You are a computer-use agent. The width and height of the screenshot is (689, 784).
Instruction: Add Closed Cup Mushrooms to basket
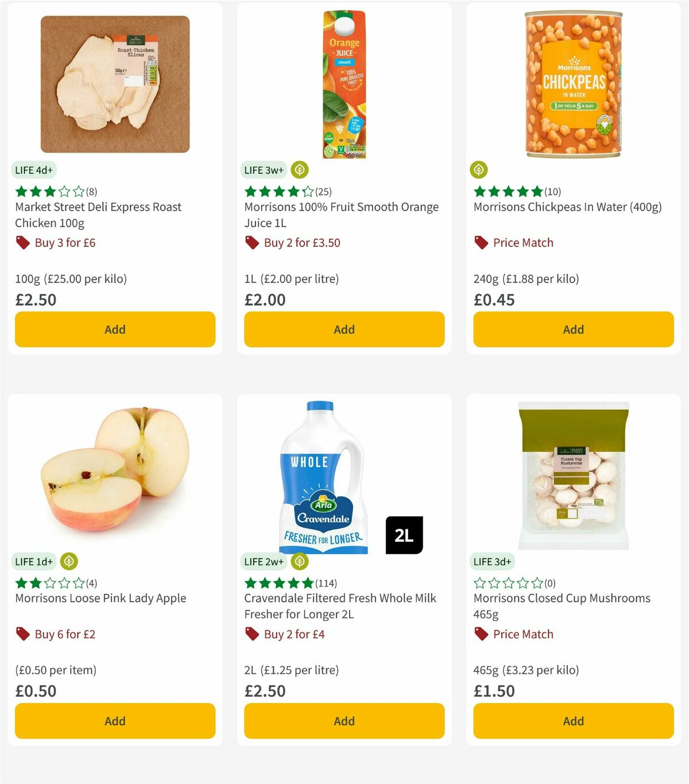point(572,721)
